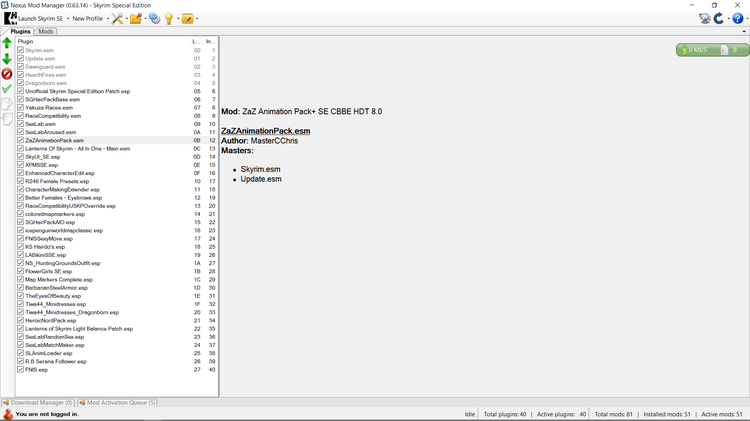Click the Launch Skyrim SE game icon
The image size is (750, 421).
click(11, 18)
